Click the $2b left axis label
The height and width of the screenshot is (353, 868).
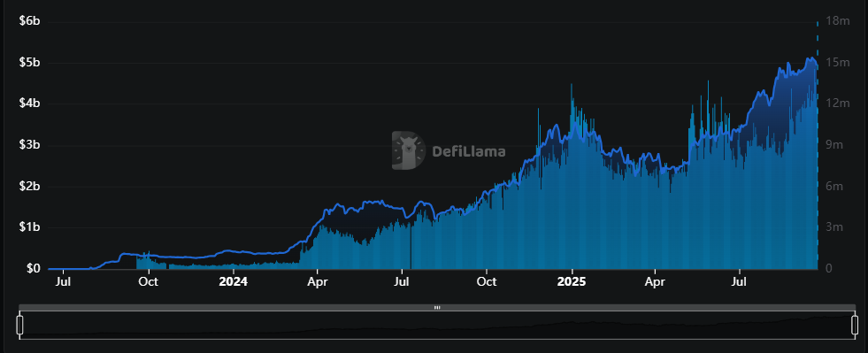[x=30, y=186]
